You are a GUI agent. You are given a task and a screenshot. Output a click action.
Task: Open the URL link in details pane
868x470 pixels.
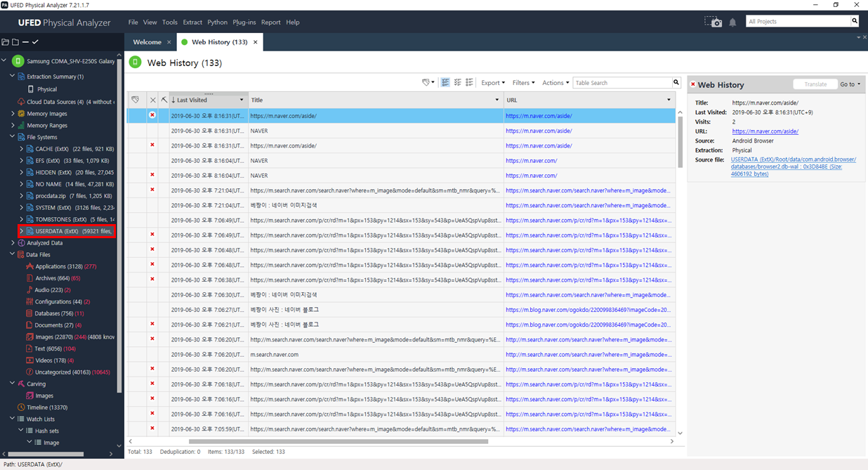tap(765, 131)
